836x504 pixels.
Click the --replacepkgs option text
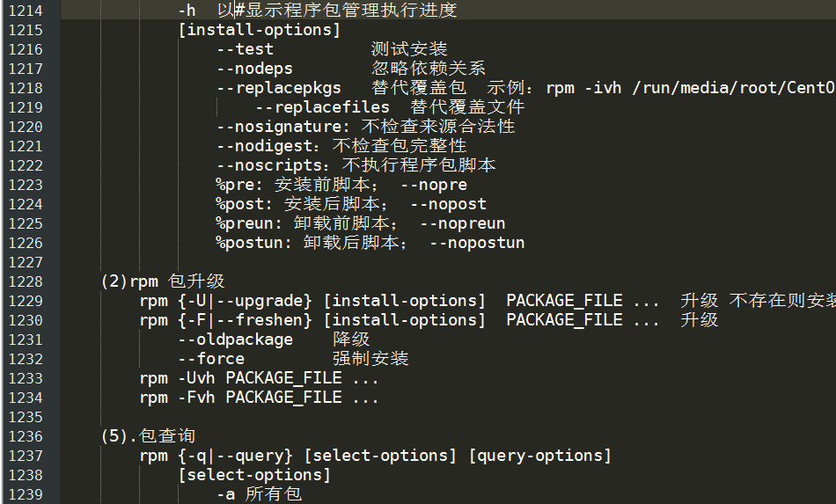[x=279, y=88]
